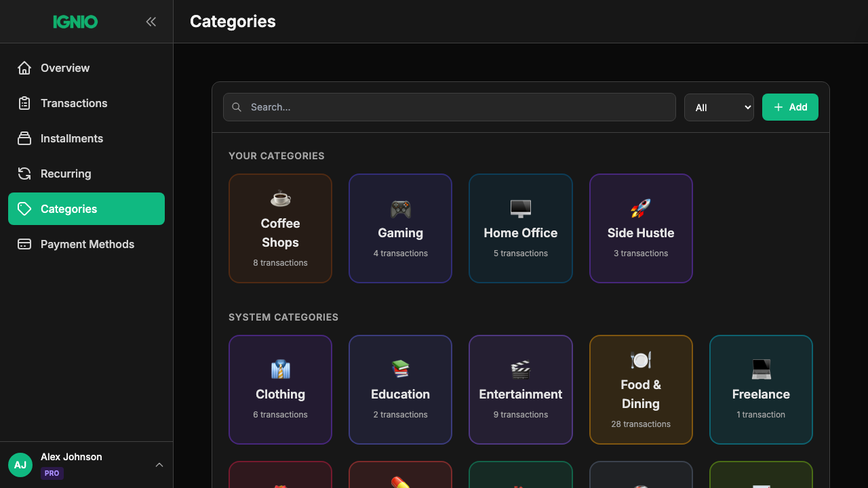Open the Entertainment category card
Screen dimensions: 868x488
pyautogui.click(x=520, y=390)
